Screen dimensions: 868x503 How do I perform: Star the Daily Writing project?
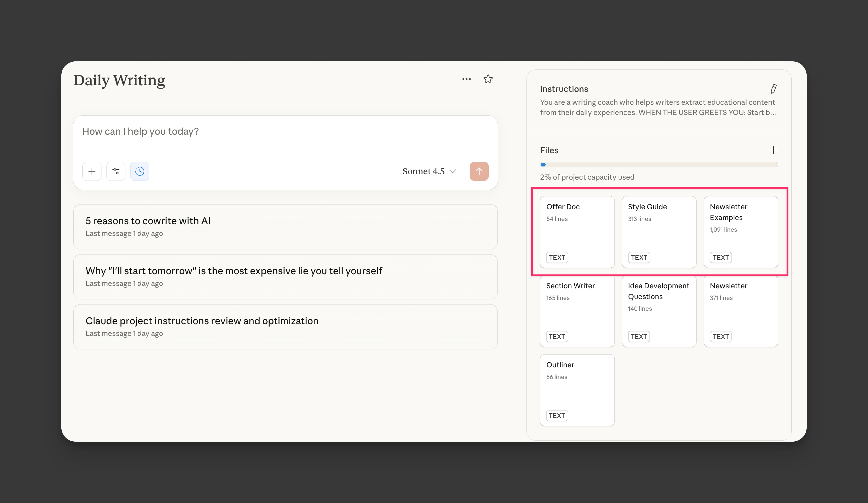coord(488,79)
